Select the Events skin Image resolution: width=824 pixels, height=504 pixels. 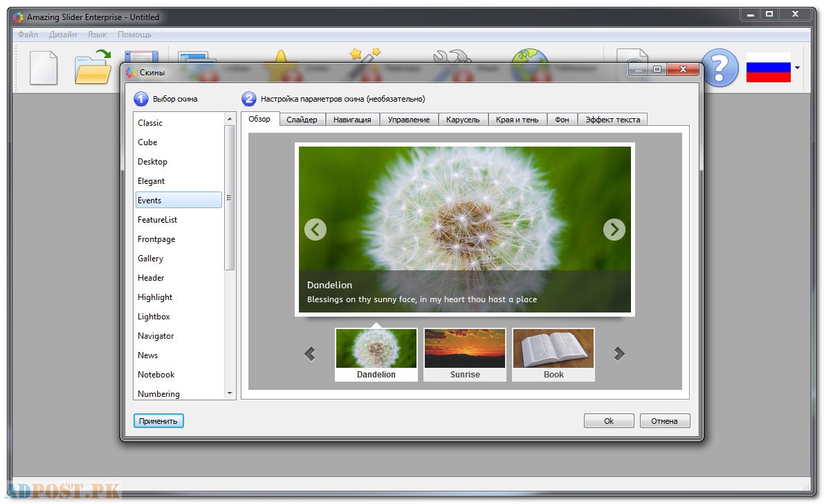pos(178,200)
